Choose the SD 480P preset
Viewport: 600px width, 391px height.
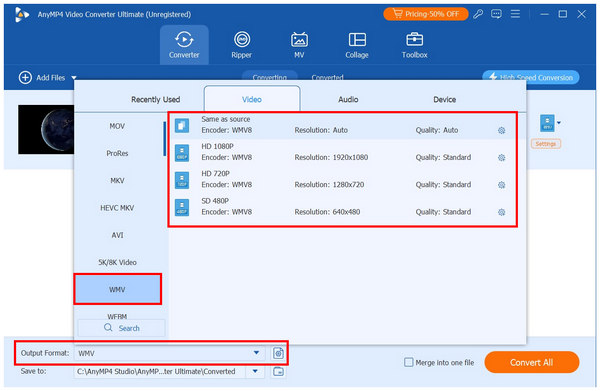(x=342, y=207)
